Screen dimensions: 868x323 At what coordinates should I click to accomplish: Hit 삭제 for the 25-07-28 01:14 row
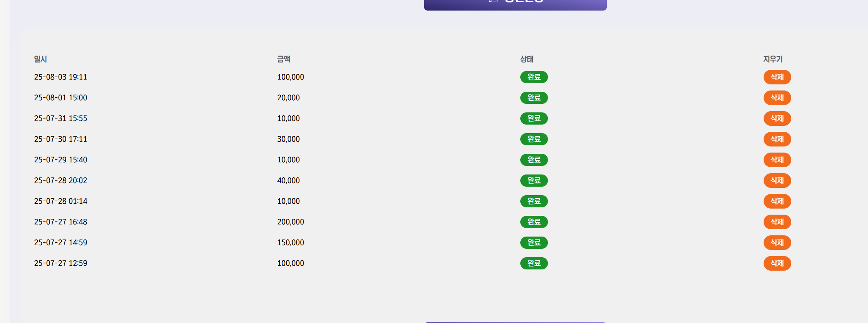click(x=777, y=201)
